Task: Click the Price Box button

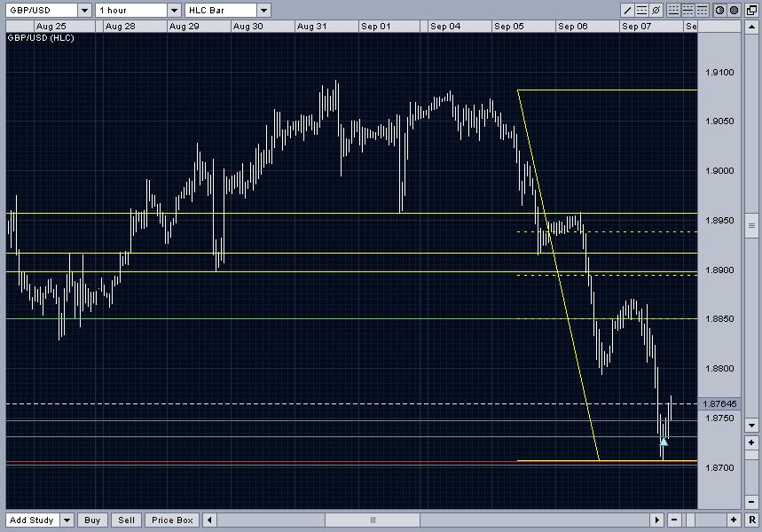Action: tap(172, 520)
